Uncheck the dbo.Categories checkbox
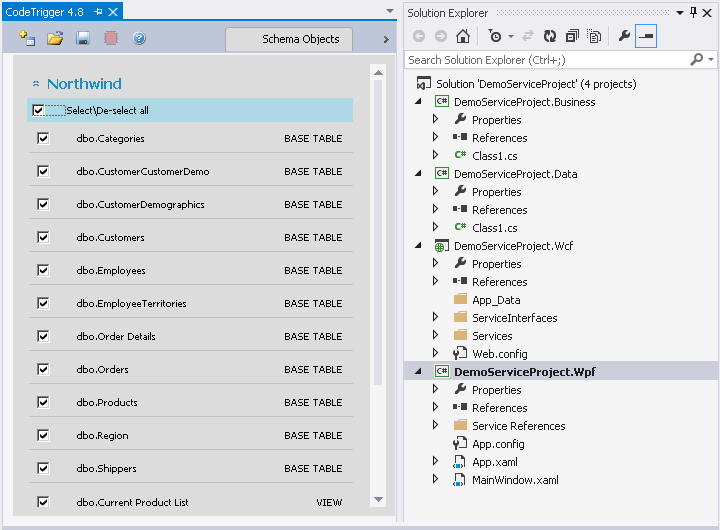Viewport: 720px width, 530px height. click(x=43, y=139)
